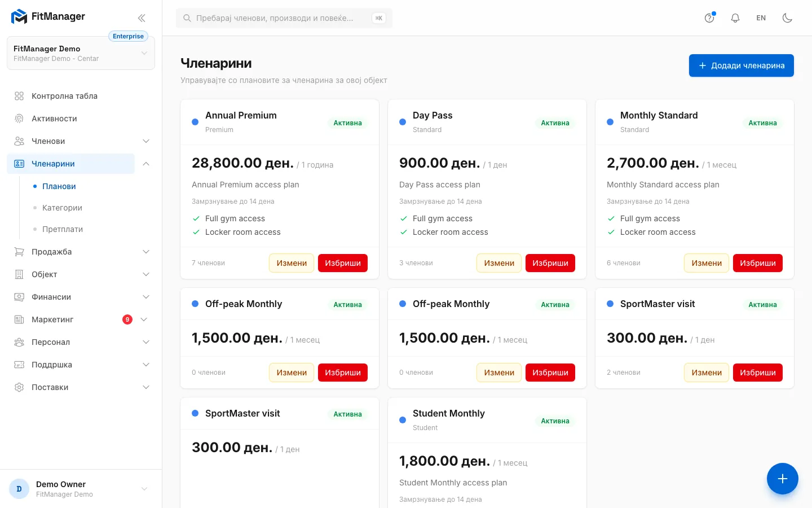Click the Додади членарина button

[742, 65]
